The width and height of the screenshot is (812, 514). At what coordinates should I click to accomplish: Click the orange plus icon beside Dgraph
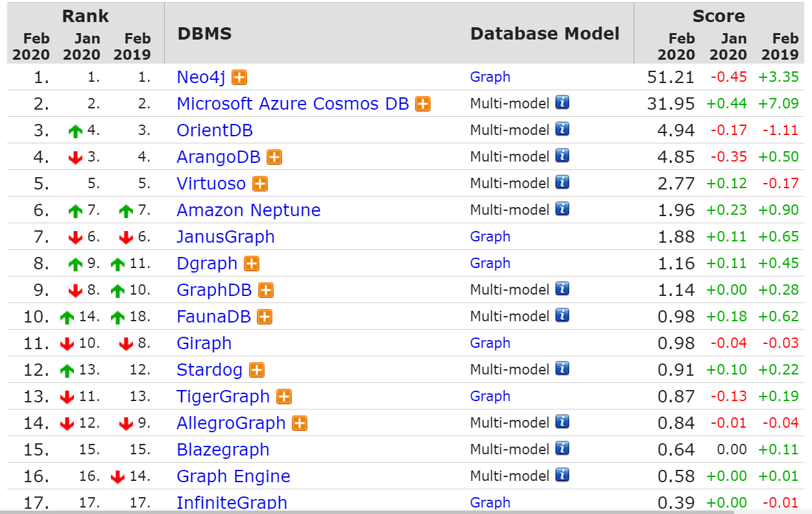[x=252, y=263]
